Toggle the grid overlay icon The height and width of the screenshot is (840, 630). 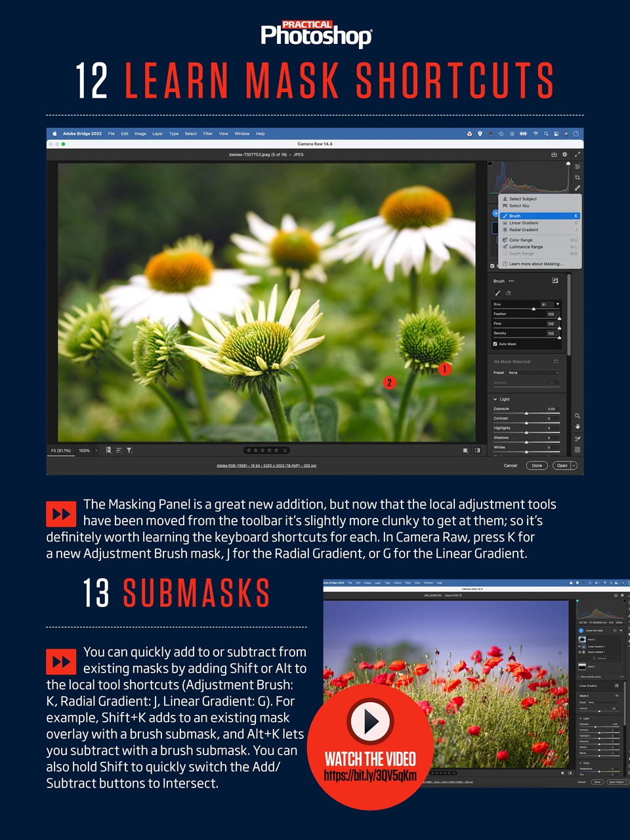tap(577, 449)
